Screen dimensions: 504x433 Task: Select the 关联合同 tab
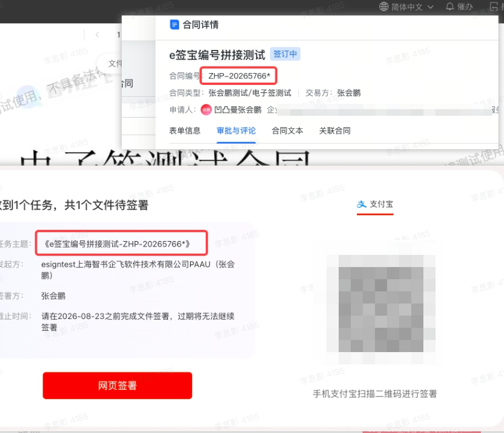[335, 131]
